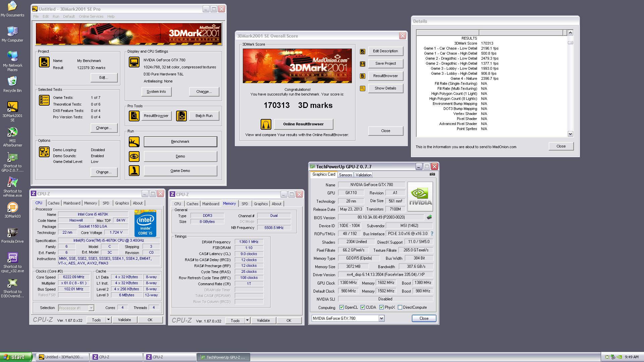Screen dimensions: 644x362
Task: Click the Benchmark button
Action: (180, 142)
